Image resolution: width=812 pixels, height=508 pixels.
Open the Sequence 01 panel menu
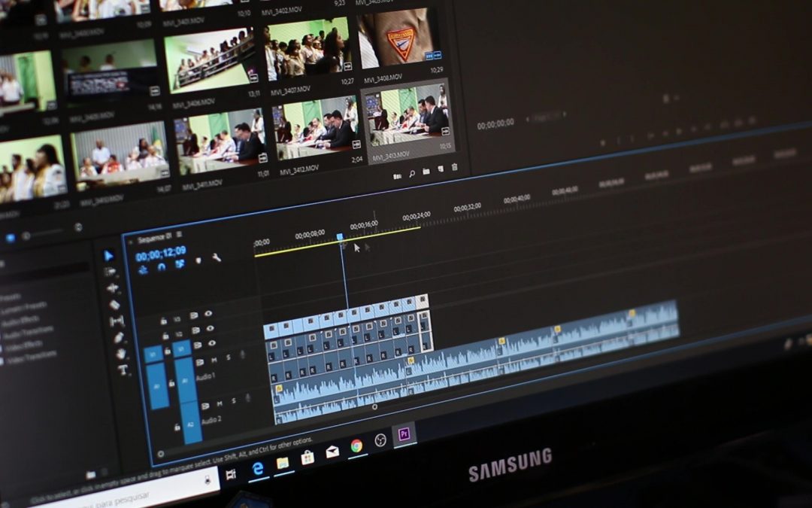(179, 235)
